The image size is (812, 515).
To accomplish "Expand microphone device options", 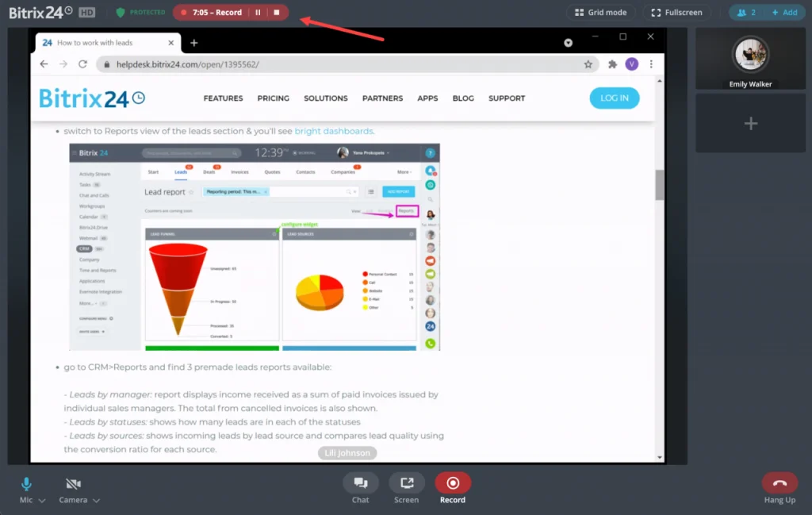I will pyautogui.click(x=42, y=501).
